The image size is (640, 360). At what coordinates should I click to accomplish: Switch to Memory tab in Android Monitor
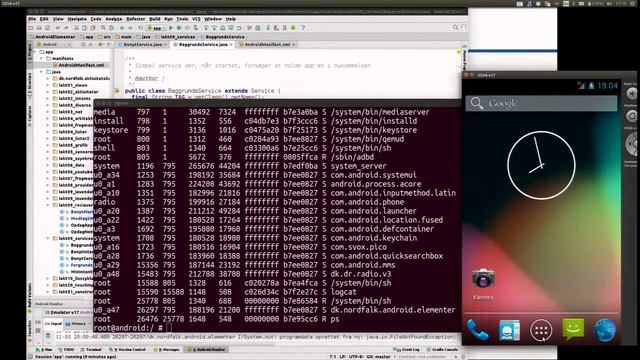point(76,324)
